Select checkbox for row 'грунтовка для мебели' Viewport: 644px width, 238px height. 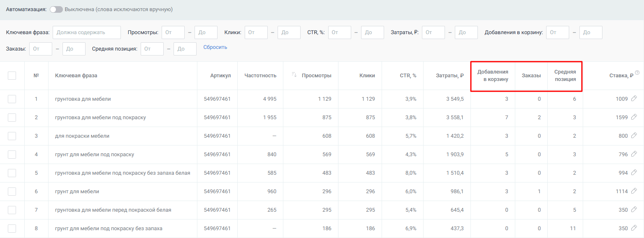12,99
